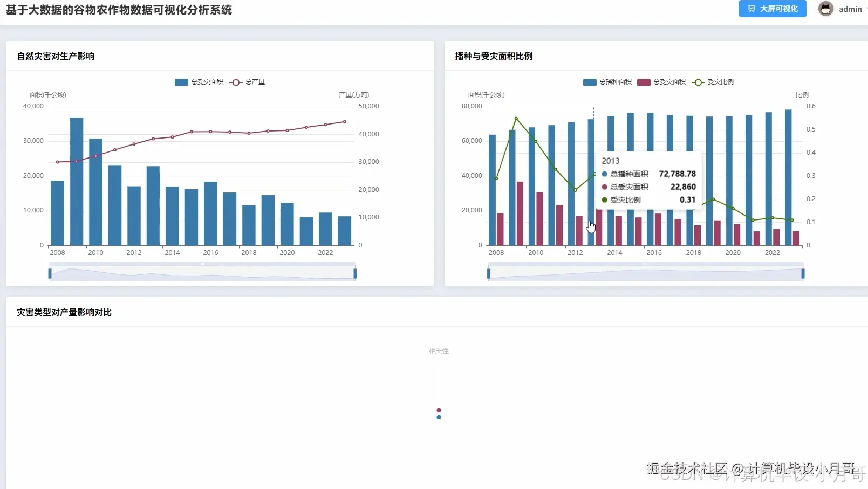Viewport: 868px width, 489px height.
Task: Click the 22,860 value in the tooltip
Action: tap(683, 187)
